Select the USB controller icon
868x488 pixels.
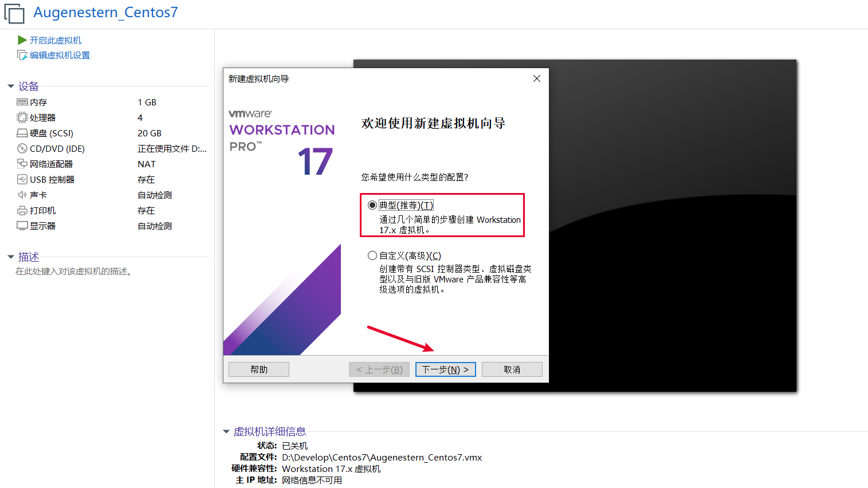[x=22, y=179]
